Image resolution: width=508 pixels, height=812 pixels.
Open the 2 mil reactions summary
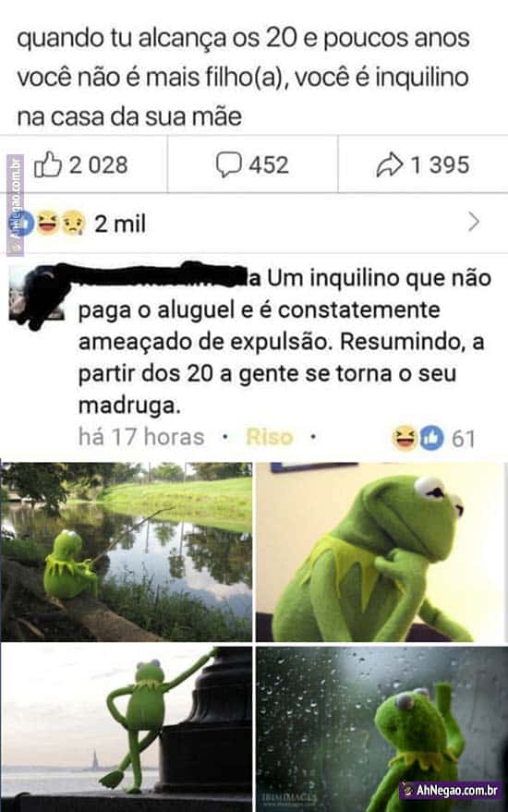[x=120, y=224]
